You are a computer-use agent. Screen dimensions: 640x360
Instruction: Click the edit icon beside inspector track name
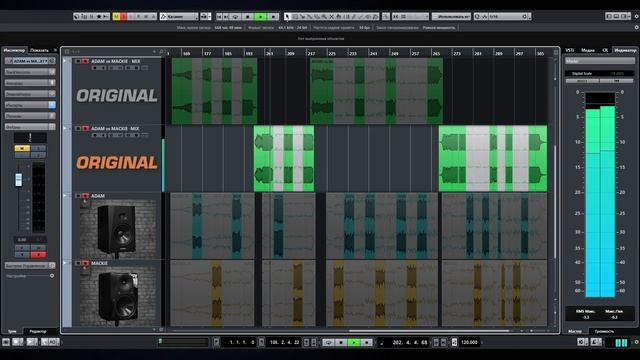pos(52,61)
